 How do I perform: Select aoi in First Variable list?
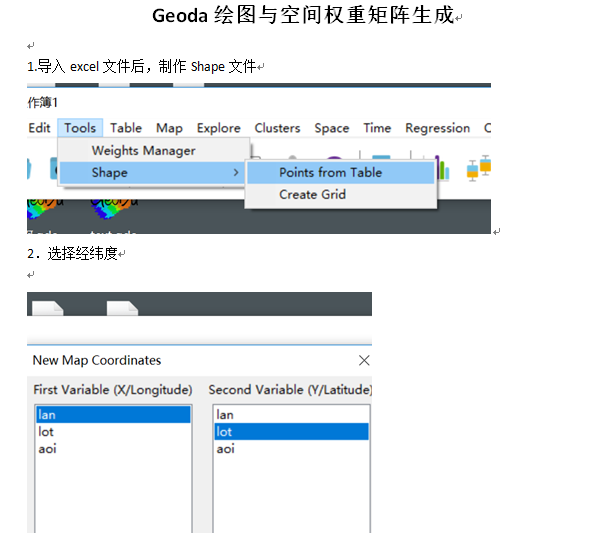(x=46, y=449)
